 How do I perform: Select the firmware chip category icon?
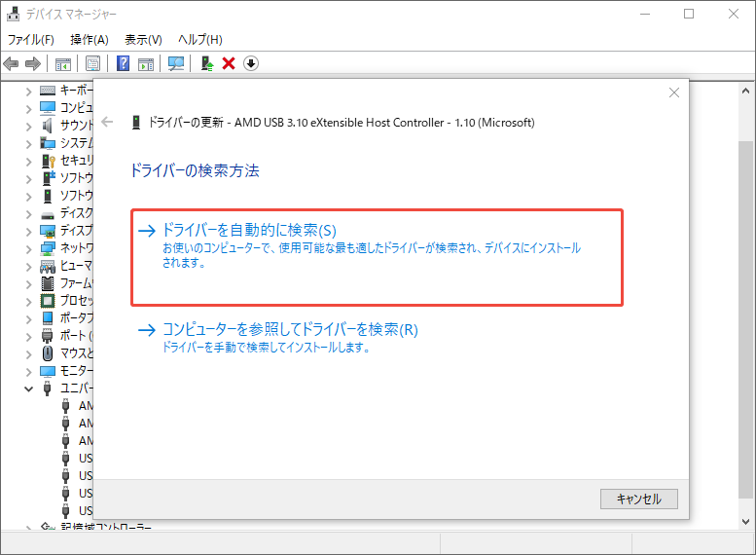(x=48, y=283)
